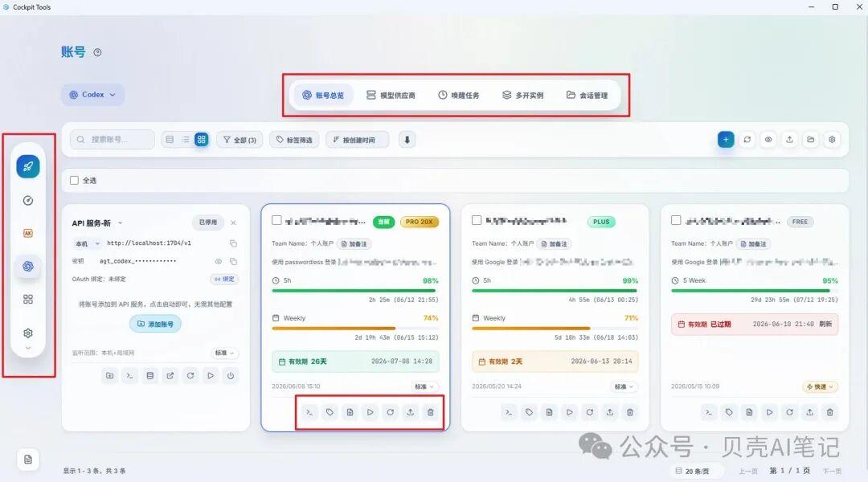Click the 5 Week progress bar on FREE card
868x482 pixels.
tap(754, 290)
